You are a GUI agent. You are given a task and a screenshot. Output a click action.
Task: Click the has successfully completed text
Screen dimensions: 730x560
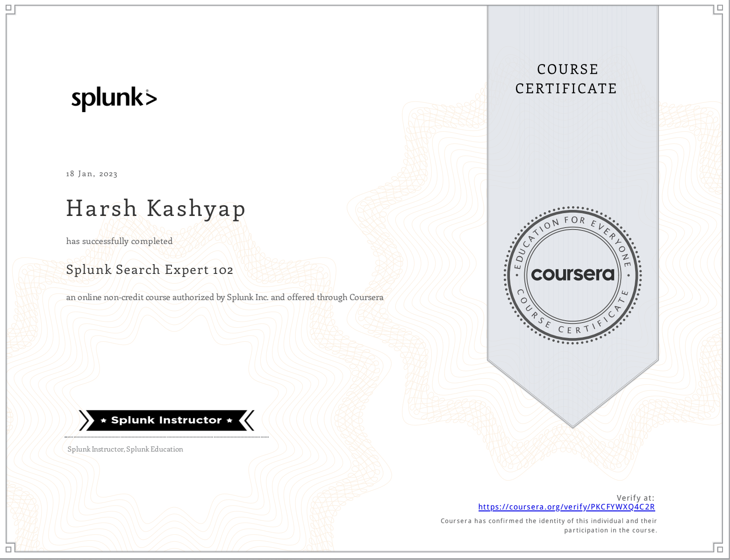pos(119,241)
